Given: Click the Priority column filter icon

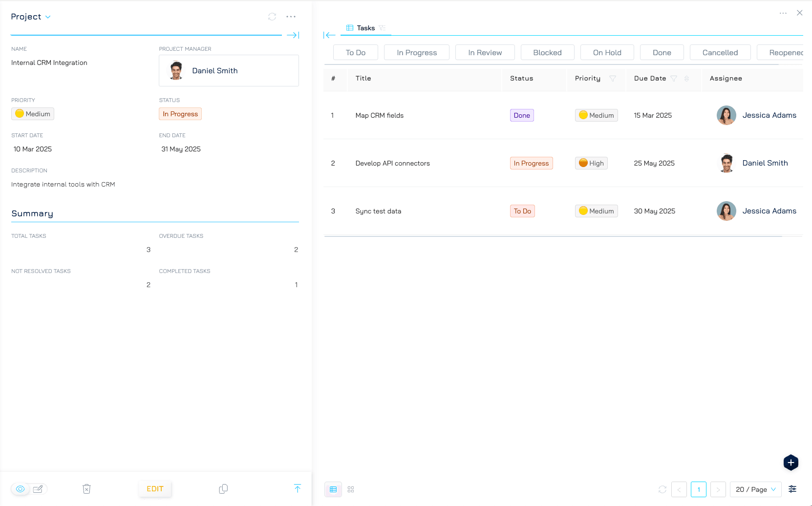Looking at the screenshot, I should [613, 79].
